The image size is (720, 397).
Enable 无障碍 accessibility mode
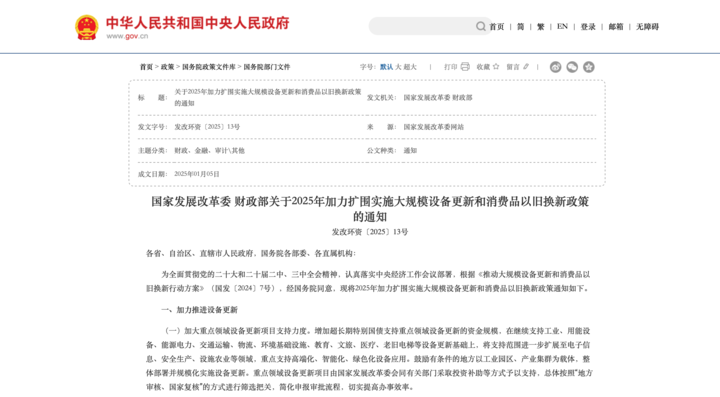pos(647,27)
